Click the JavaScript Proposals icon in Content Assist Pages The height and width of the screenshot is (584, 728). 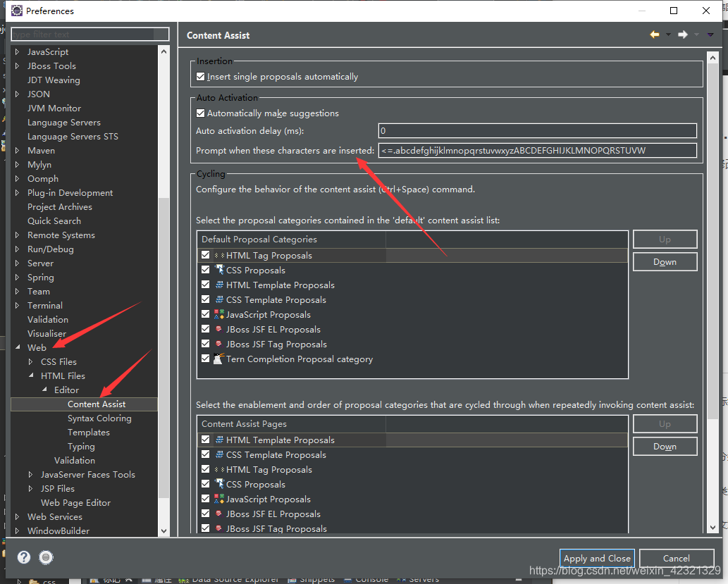[x=219, y=499]
